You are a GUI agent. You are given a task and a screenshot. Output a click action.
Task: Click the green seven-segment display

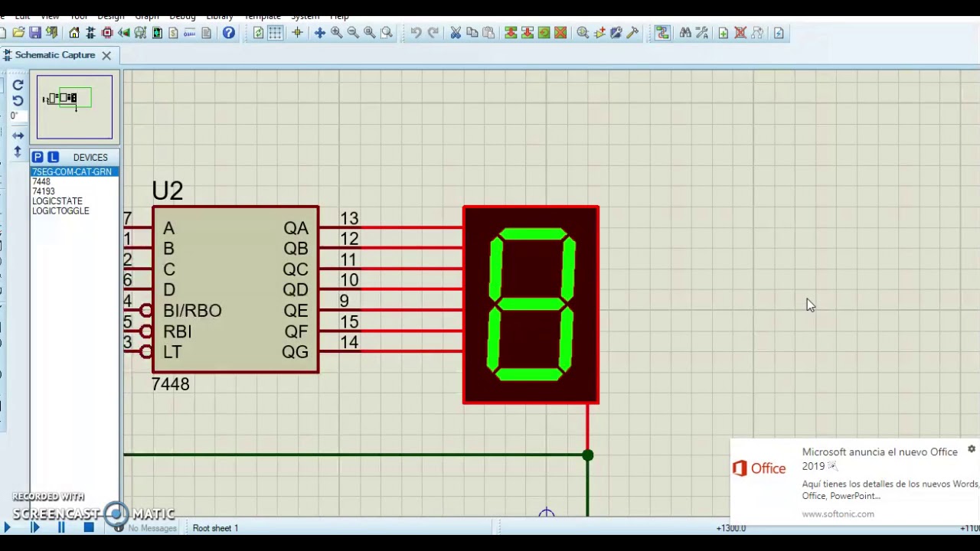pos(531,305)
